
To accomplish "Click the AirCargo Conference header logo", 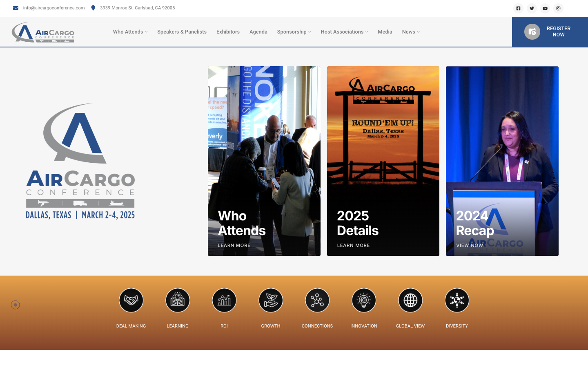I will [x=43, y=32].
